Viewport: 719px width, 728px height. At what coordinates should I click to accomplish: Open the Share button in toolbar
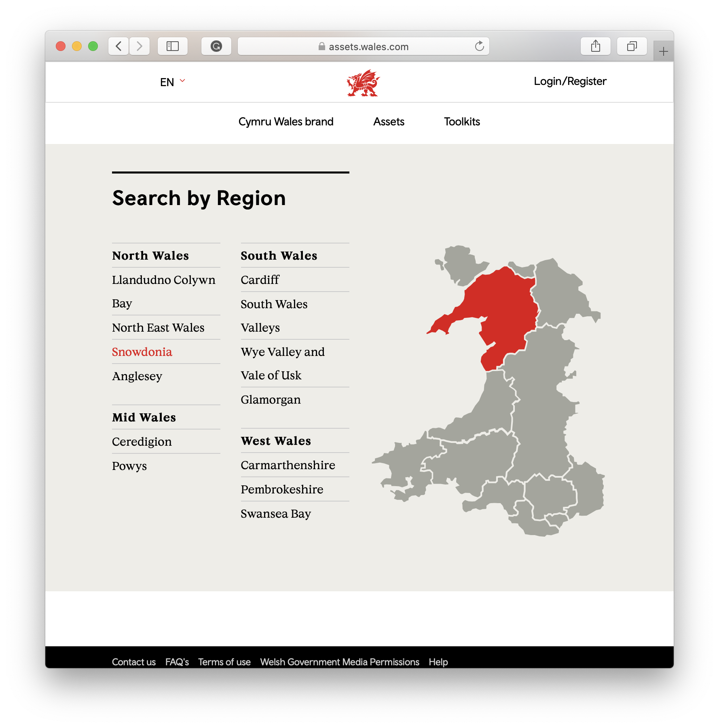point(595,46)
